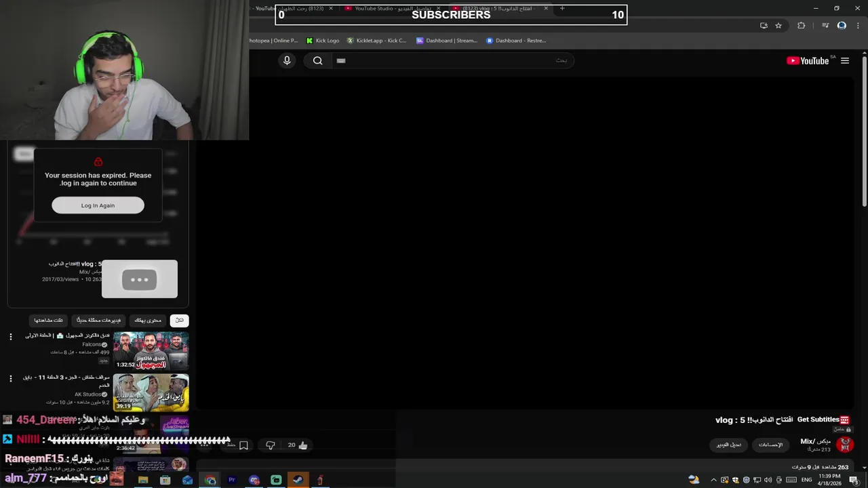Open options menu for the Falcons video
This screenshot has width=868, height=488.
coord(10,336)
